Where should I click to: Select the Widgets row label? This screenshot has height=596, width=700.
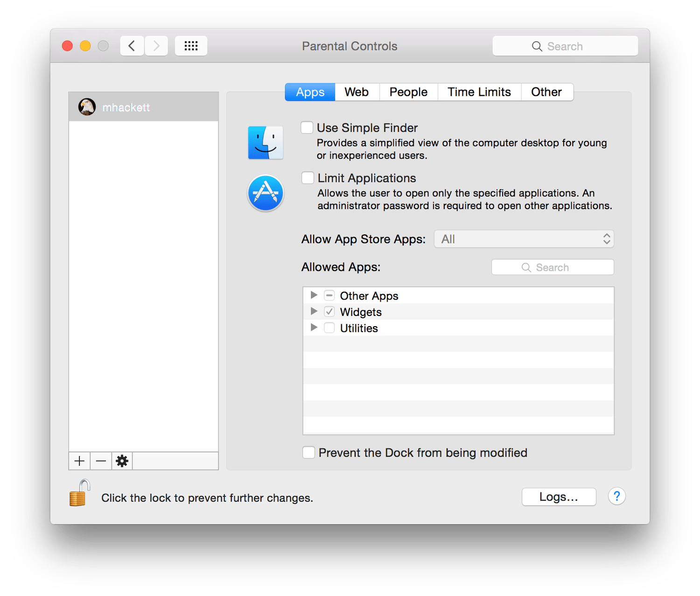point(361,312)
